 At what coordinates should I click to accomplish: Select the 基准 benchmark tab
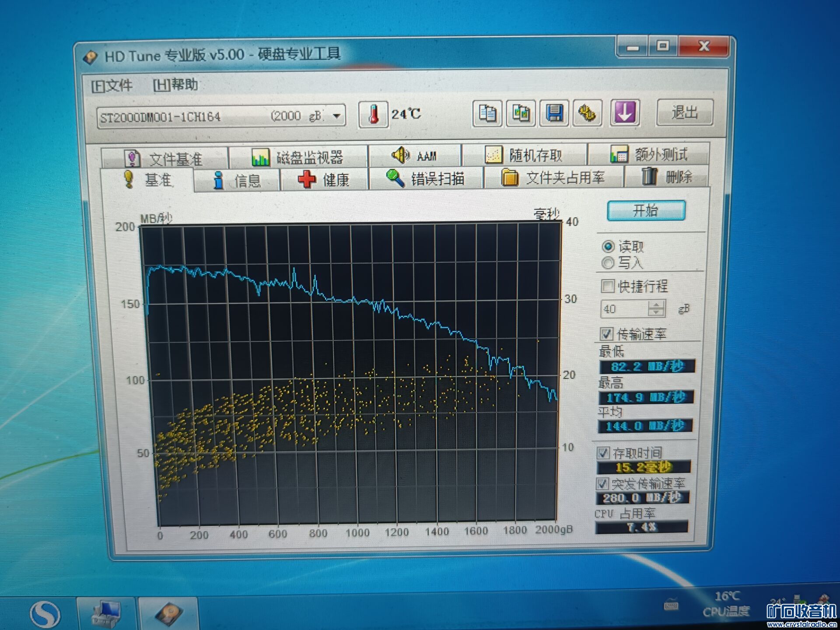click(x=148, y=180)
